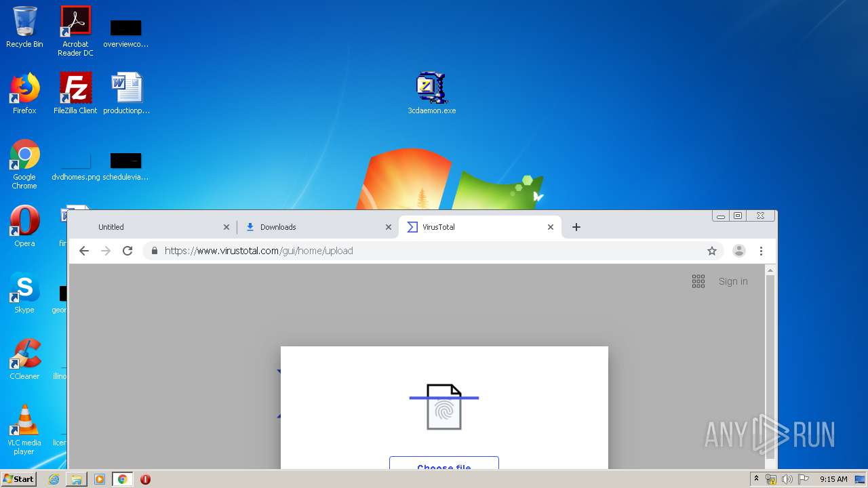Open FileZilla Client shortcut
This screenshot has width=868, height=488.
75,94
